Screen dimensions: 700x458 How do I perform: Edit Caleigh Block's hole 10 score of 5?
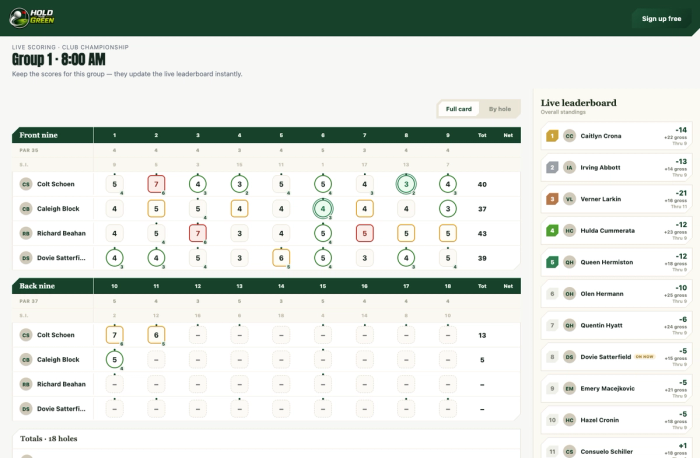point(114,359)
